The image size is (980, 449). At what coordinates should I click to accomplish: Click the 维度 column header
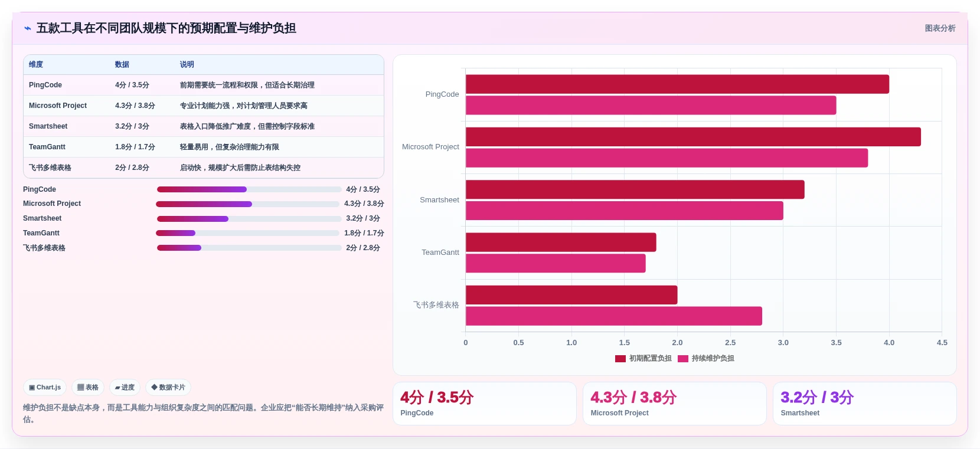pyautogui.click(x=36, y=64)
